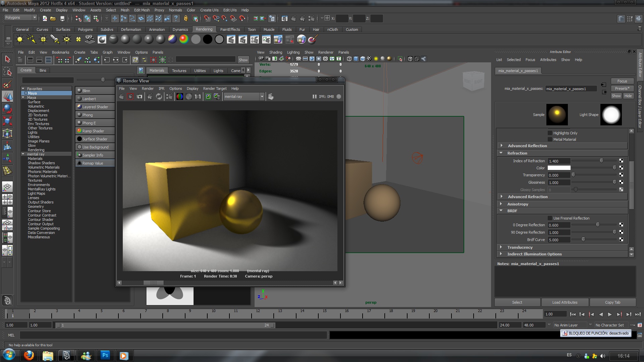Click the redo previous render clapboard icon
This screenshot has width=644, height=362.
pos(122,97)
